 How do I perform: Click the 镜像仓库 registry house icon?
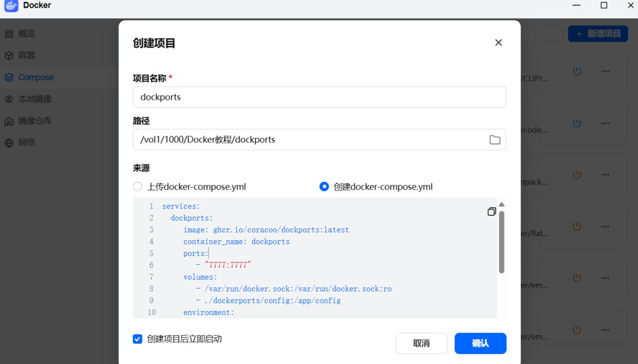pyautogui.click(x=9, y=121)
